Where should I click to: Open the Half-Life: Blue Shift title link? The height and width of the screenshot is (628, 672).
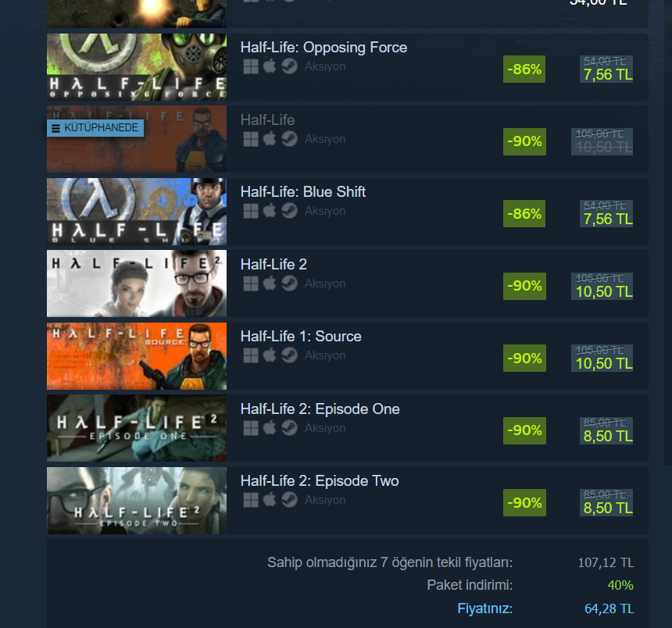point(303,192)
